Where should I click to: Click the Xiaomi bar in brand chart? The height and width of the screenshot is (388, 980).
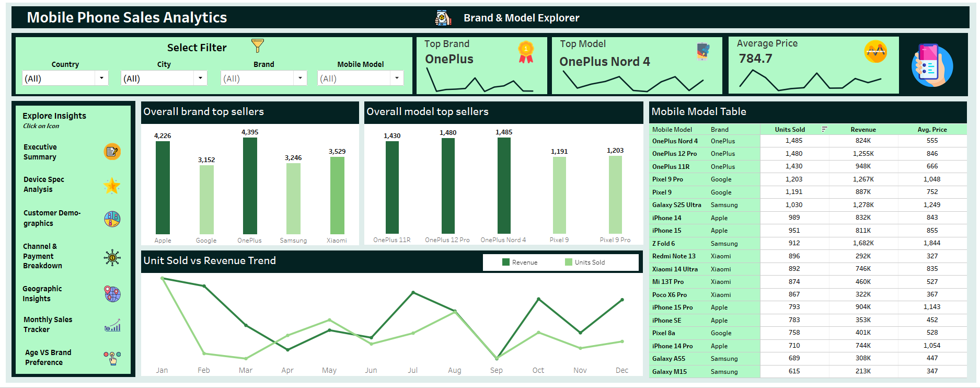coord(337,196)
